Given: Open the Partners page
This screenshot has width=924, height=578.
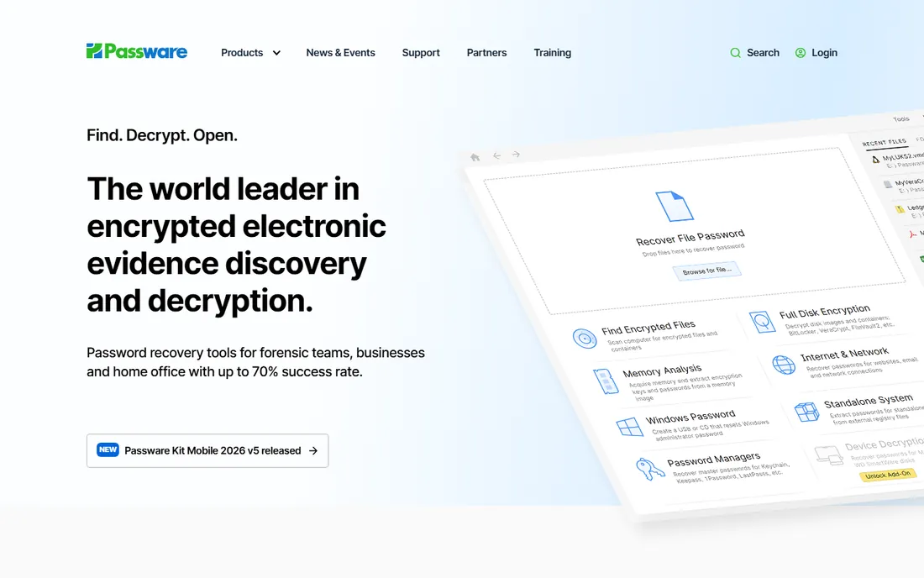Looking at the screenshot, I should [486, 52].
